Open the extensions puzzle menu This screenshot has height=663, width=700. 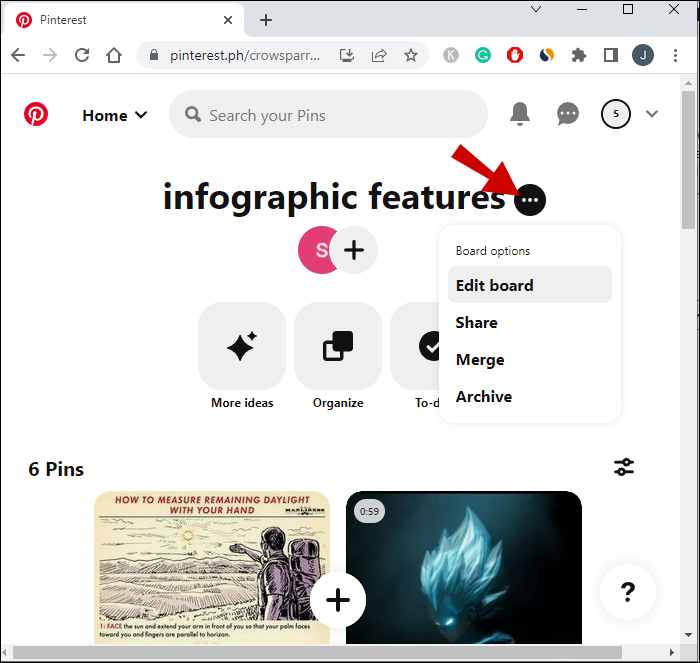[579, 55]
